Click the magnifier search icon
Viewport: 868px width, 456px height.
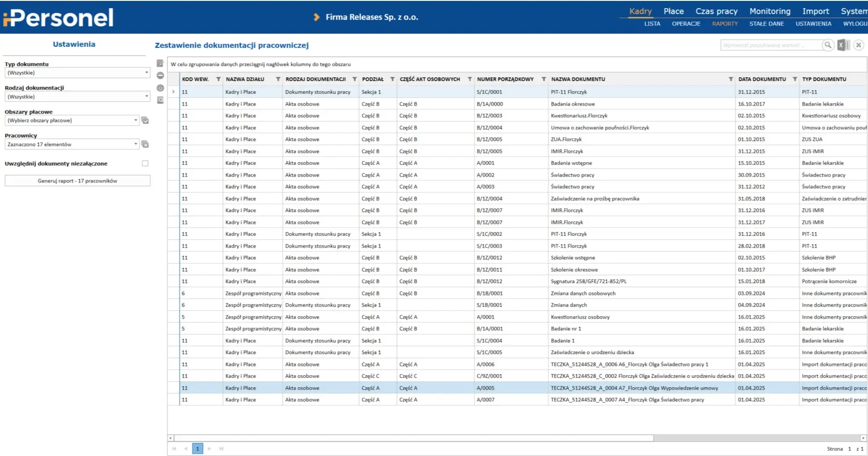pos(828,45)
